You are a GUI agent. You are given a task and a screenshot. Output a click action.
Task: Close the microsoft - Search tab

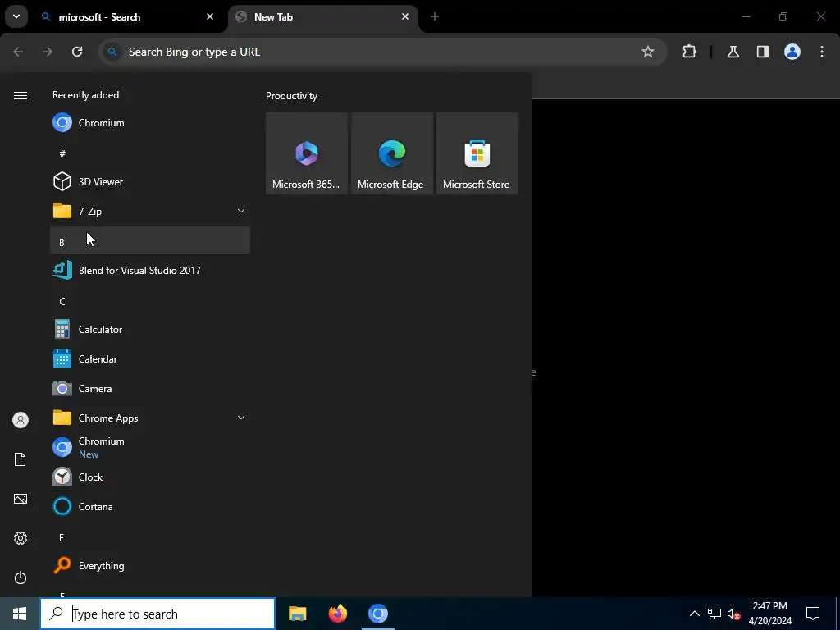pyautogui.click(x=210, y=16)
